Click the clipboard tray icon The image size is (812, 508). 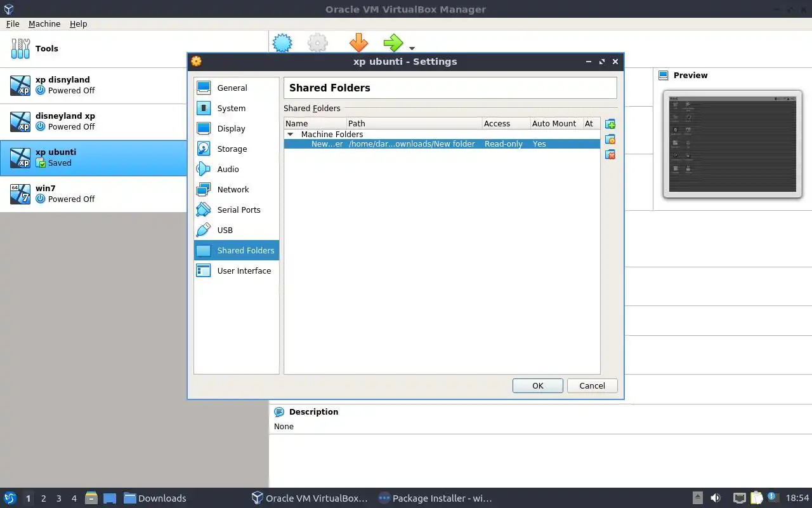coord(756,498)
